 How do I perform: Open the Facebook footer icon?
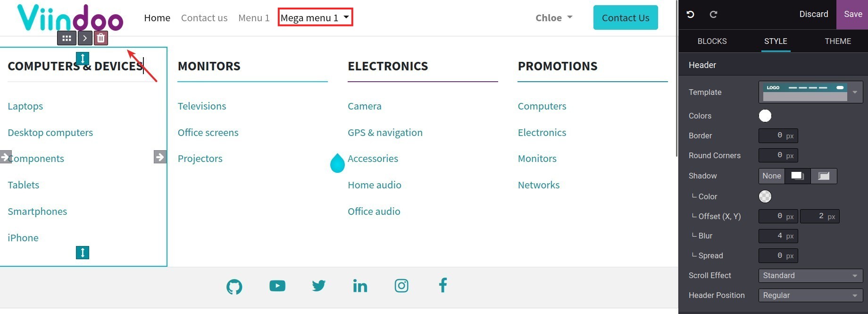[x=442, y=285]
